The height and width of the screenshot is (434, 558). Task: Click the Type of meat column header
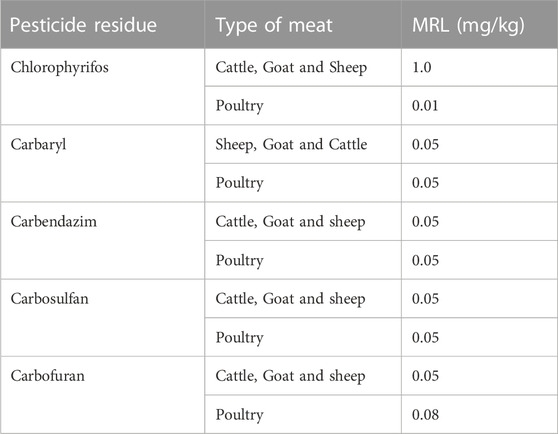tap(303, 24)
